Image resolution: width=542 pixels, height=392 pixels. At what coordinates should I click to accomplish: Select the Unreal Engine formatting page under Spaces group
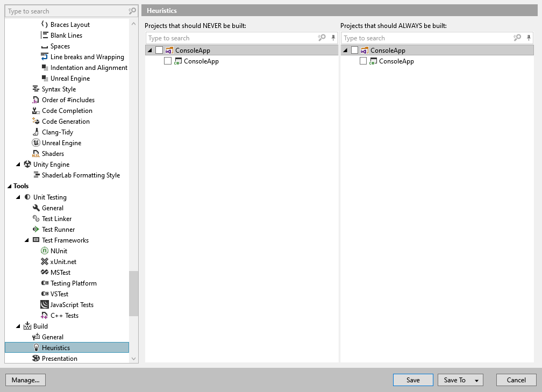70,78
